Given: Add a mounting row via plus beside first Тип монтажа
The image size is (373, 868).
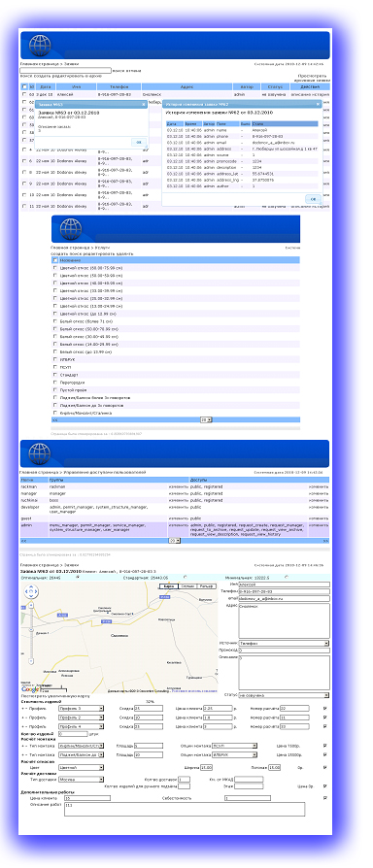Looking at the screenshot, I should click(22, 746).
